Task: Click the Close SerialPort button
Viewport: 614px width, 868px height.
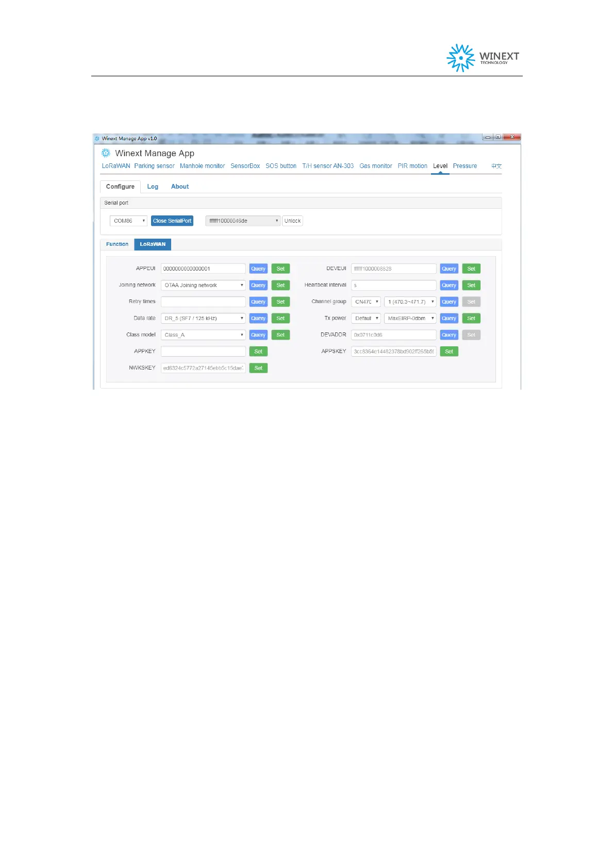Action: (172, 221)
